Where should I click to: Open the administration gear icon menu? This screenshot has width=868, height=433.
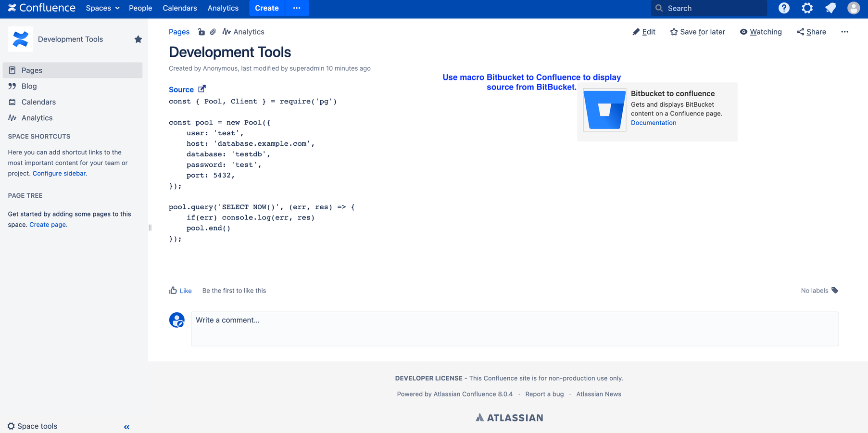pyautogui.click(x=807, y=8)
